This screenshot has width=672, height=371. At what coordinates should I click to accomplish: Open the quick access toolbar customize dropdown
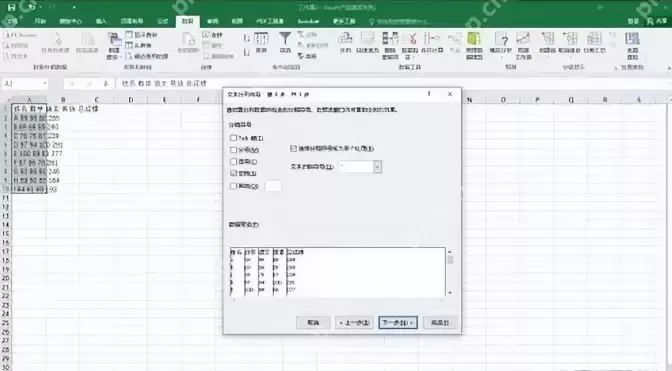74,7
